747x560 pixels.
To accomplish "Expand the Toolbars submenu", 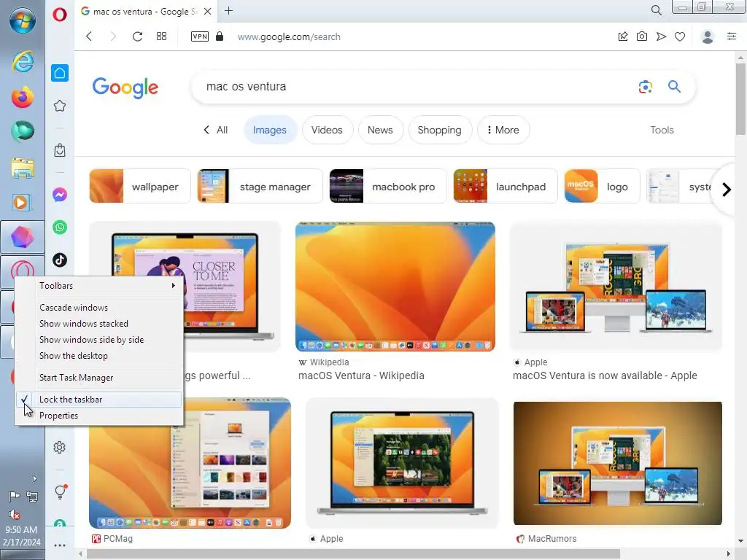I will point(98,286).
